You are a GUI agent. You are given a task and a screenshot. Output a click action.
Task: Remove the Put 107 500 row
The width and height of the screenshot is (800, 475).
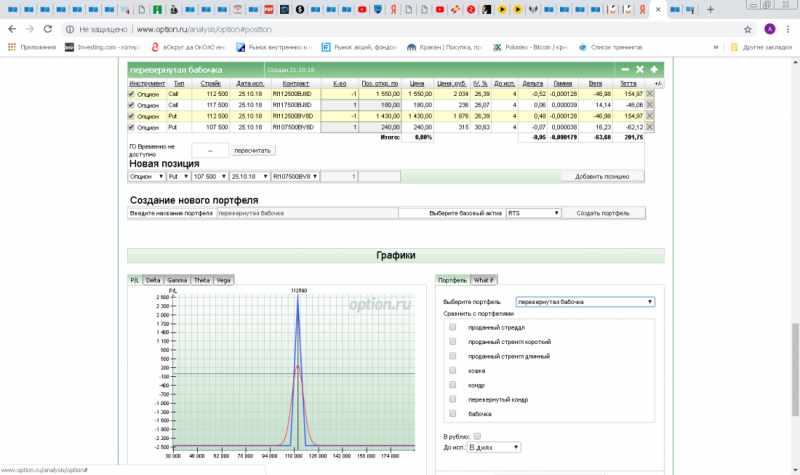point(651,127)
